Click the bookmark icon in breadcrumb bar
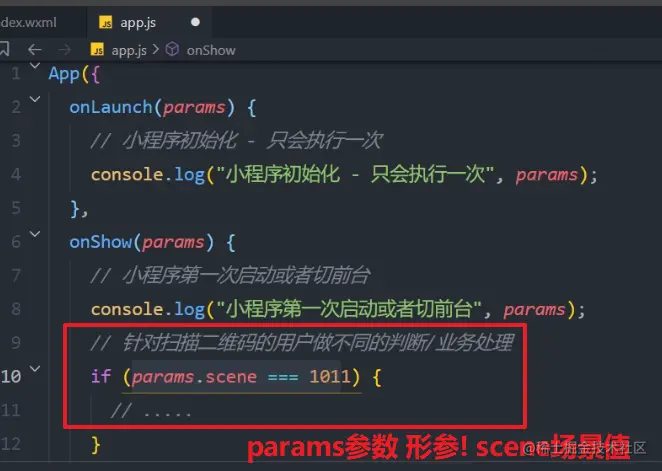Viewport: 662px width, 471px height. (4, 49)
